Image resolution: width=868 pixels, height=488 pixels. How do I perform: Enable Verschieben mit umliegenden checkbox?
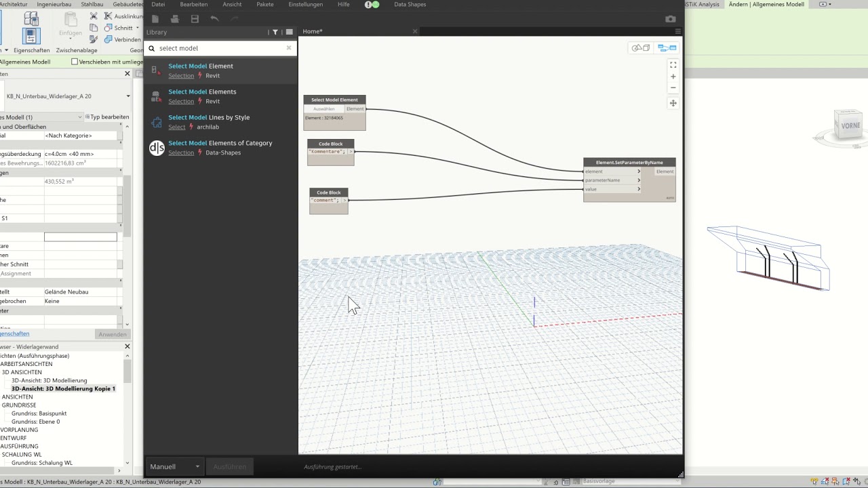(75, 62)
